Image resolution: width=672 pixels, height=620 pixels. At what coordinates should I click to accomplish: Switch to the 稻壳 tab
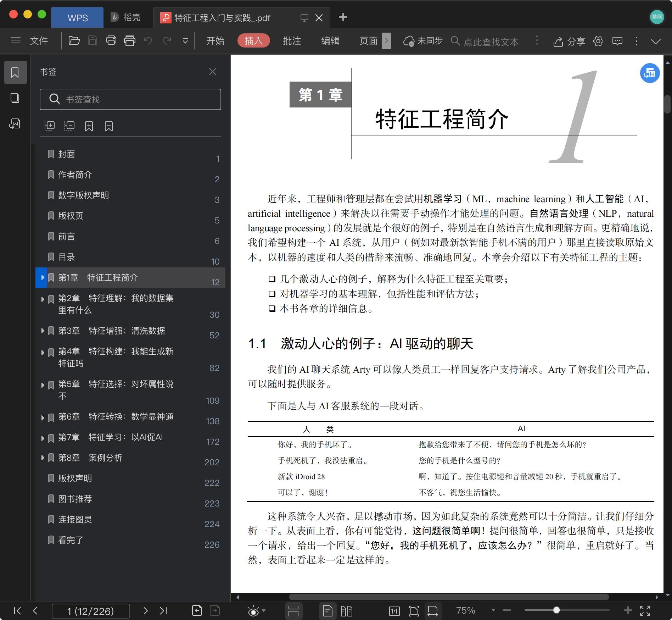(x=126, y=17)
